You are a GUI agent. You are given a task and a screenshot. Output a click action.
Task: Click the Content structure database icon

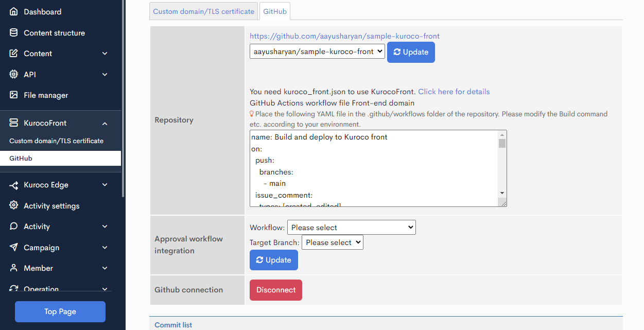[x=14, y=33]
